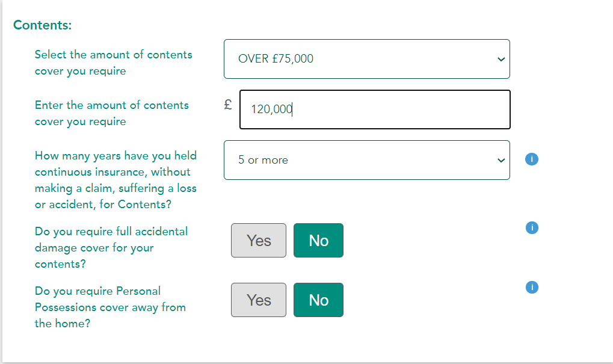Open info icon beside continuous insurance years

pos(531,159)
